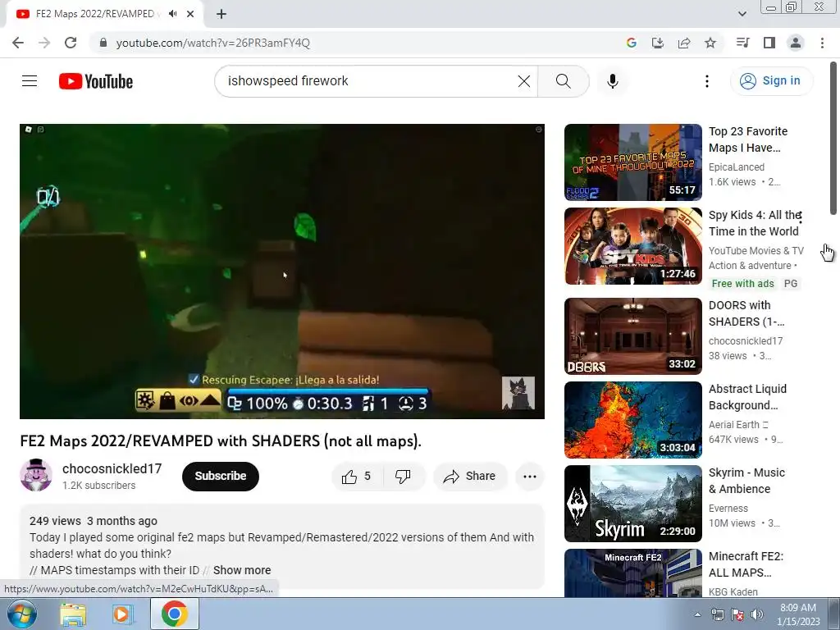The height and width of the screenshot is (630, 840).
Task: Click the video player area
Action: [282, 271]
